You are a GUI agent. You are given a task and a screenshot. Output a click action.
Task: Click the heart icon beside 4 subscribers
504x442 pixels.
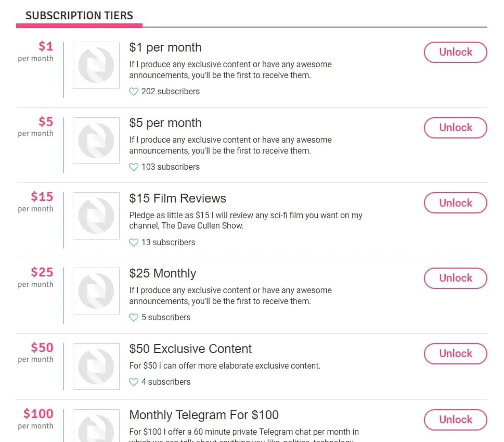pos(133,382)
